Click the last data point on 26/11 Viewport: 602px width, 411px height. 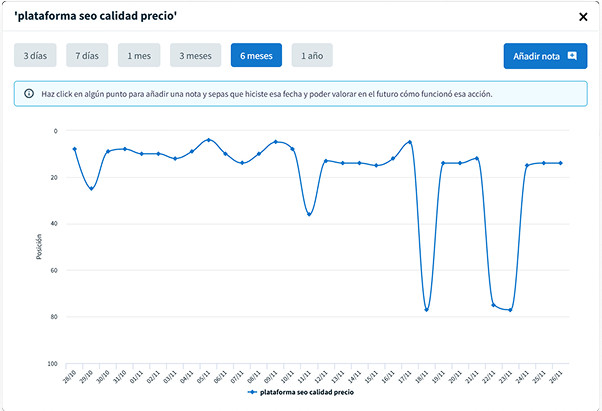(x=560, y=163)
